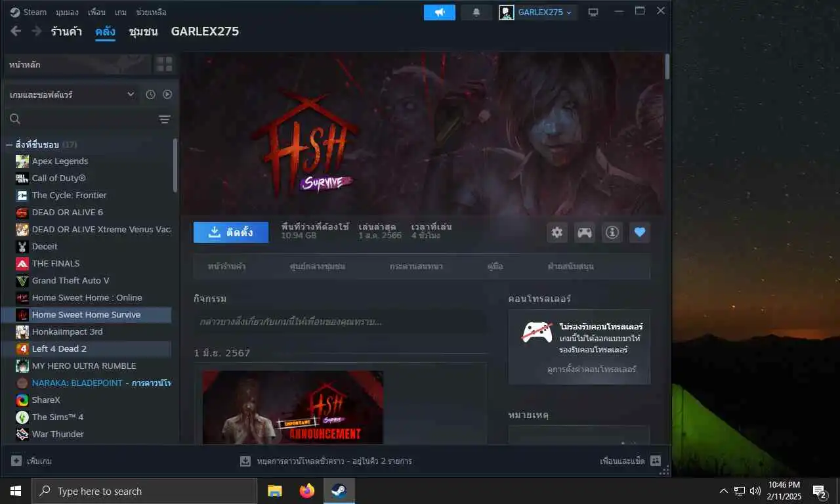Click ดูการตั้งค่าคอนโทรลเลอร์ controller settings link

point(592,369)
